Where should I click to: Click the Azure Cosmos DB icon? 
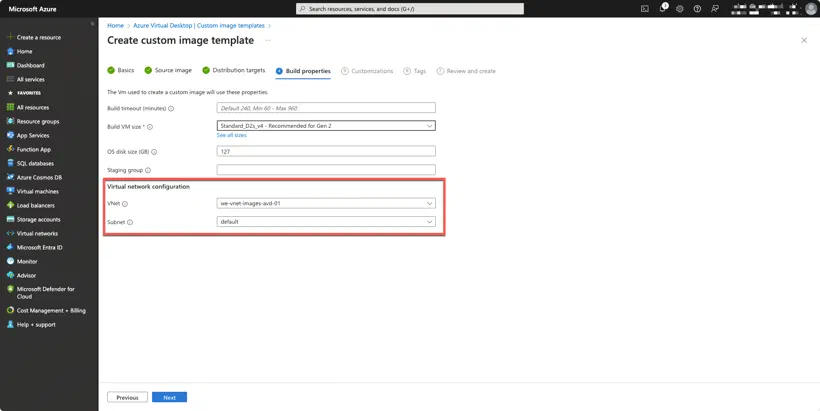coord(10,177)
